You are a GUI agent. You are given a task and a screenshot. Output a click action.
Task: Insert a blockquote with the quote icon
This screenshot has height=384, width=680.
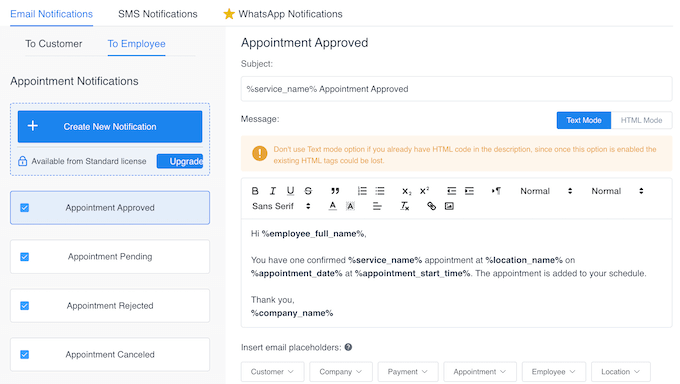[x=335, y=191]
